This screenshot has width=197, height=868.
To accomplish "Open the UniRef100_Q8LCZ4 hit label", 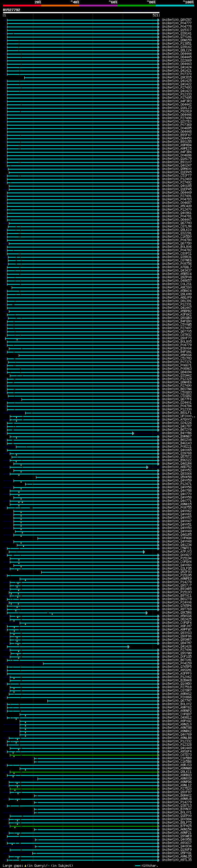I will pyautogui.click(x=177, y=50).
